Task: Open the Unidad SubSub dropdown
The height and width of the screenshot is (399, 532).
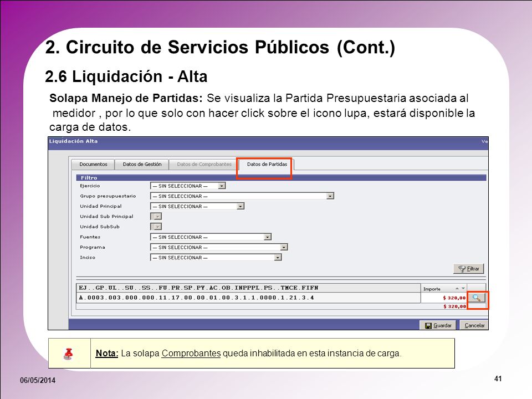Action: 156,227
